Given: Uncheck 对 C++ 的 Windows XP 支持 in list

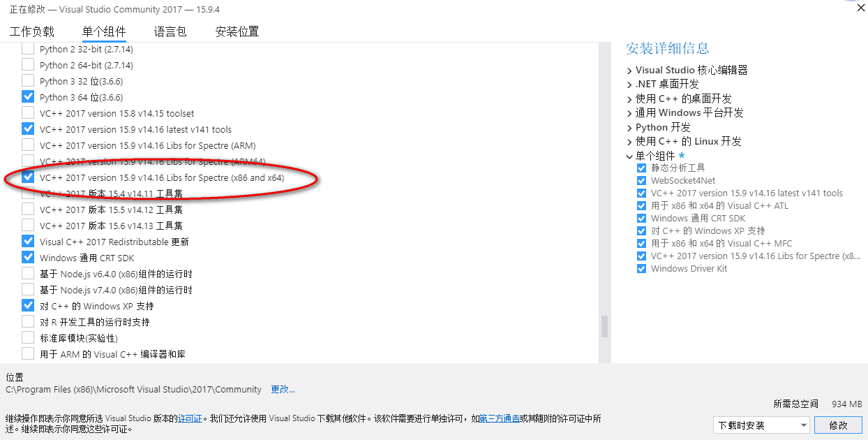Looking at the screenshot, I should click(28, 306).
